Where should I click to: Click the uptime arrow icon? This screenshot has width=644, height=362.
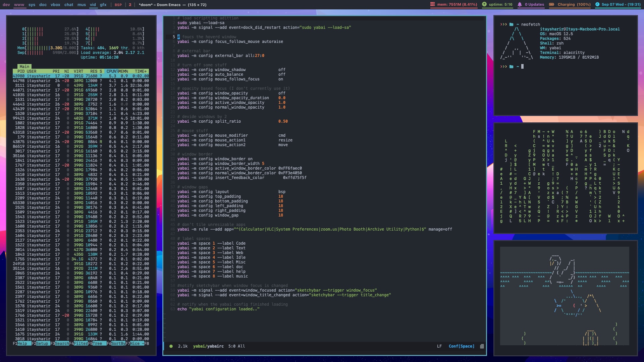[x=484, y=5]
